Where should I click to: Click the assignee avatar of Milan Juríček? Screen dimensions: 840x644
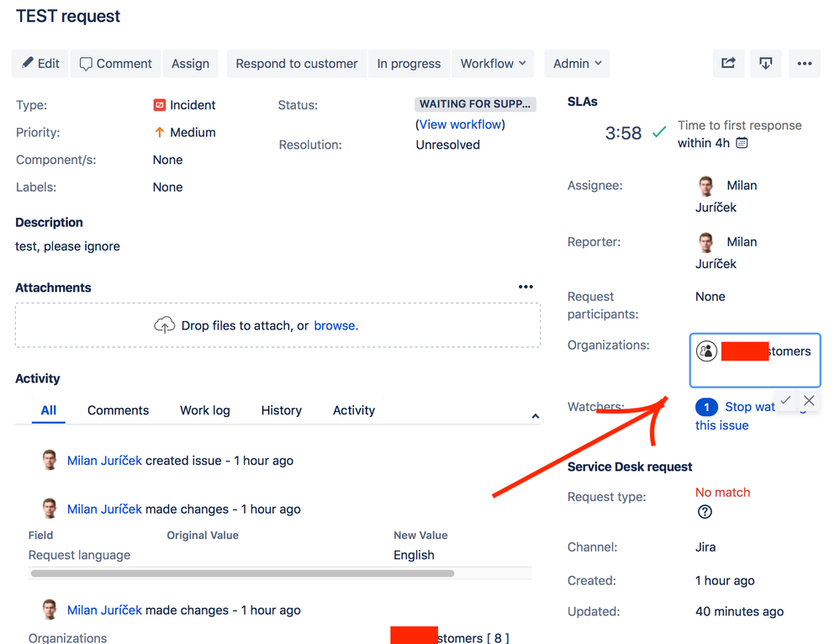pos(706,186)
